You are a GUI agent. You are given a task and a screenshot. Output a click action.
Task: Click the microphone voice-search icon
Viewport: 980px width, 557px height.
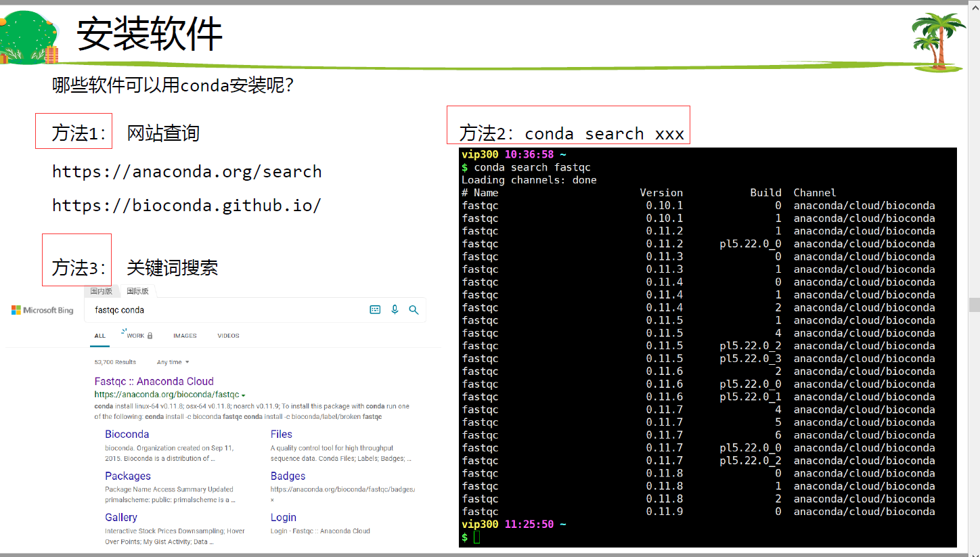(x=395, y=310)
